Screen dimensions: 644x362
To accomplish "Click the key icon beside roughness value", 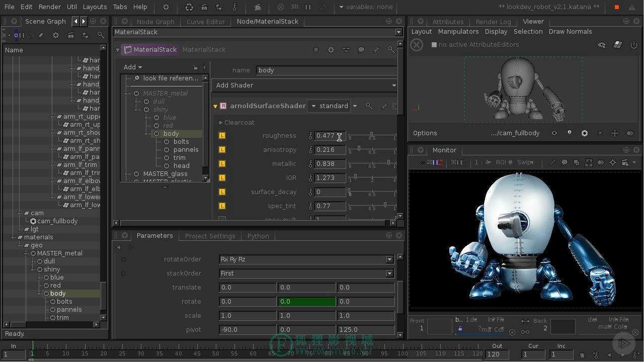I will point(311,136).
